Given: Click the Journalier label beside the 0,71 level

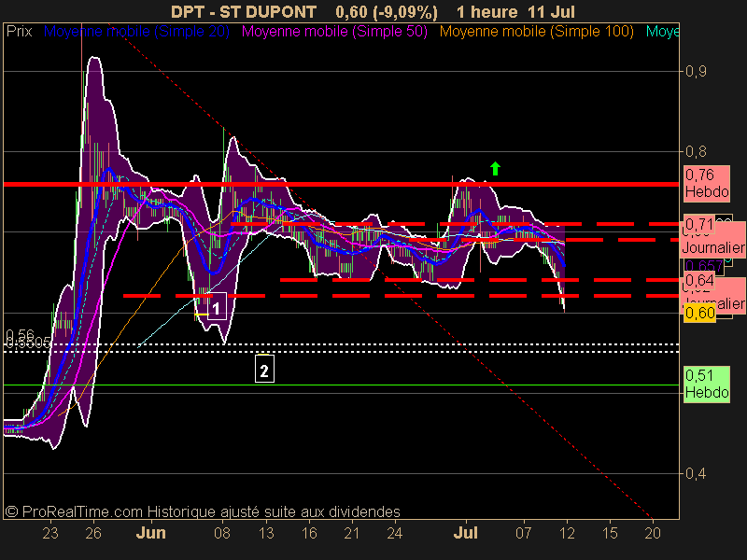Looking at the screenshot, I should pos(713,247).
